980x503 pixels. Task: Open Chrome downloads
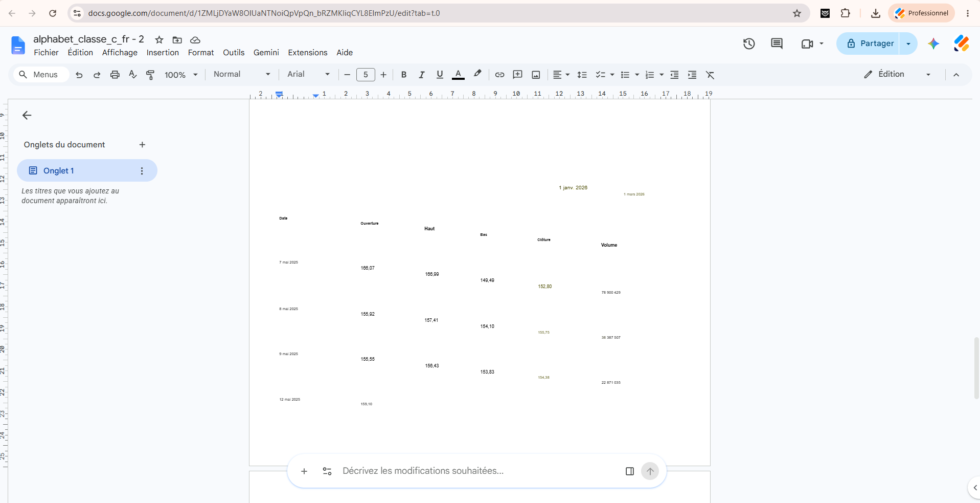(876, 13)
